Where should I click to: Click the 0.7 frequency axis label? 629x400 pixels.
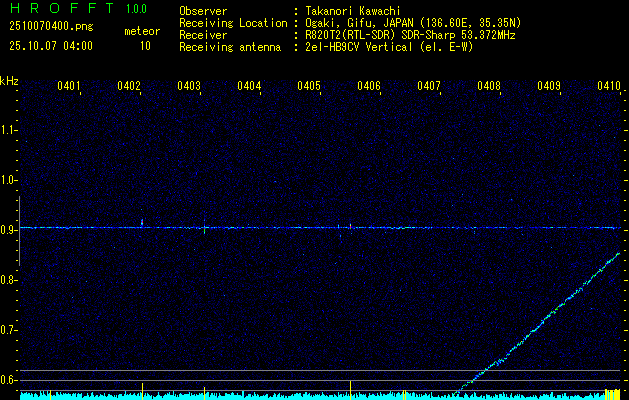8,330
